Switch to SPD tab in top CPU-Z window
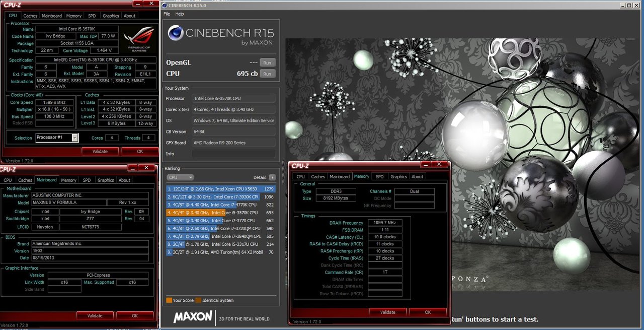Viewport: 644px width, 330px height. tap(92, 16)
